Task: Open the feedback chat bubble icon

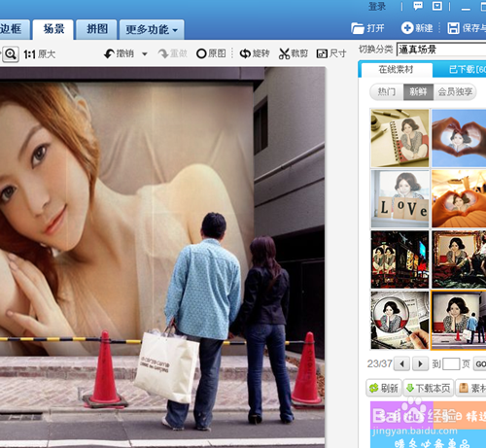Action: (418, 6)
